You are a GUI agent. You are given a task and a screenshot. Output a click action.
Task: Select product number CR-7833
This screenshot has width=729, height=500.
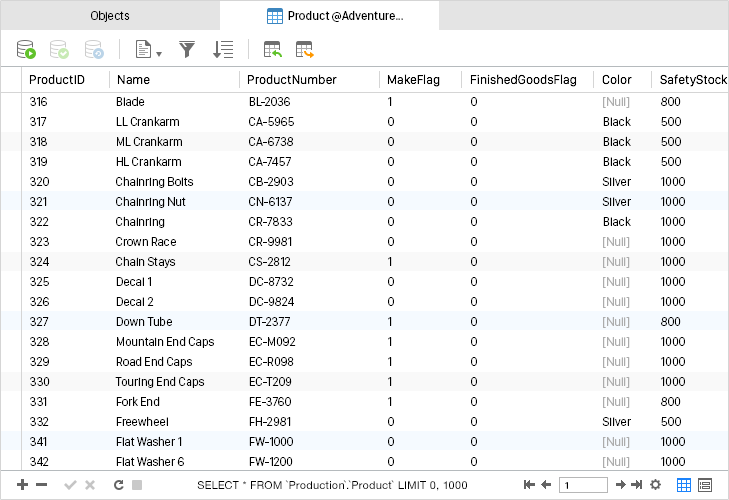270,222
